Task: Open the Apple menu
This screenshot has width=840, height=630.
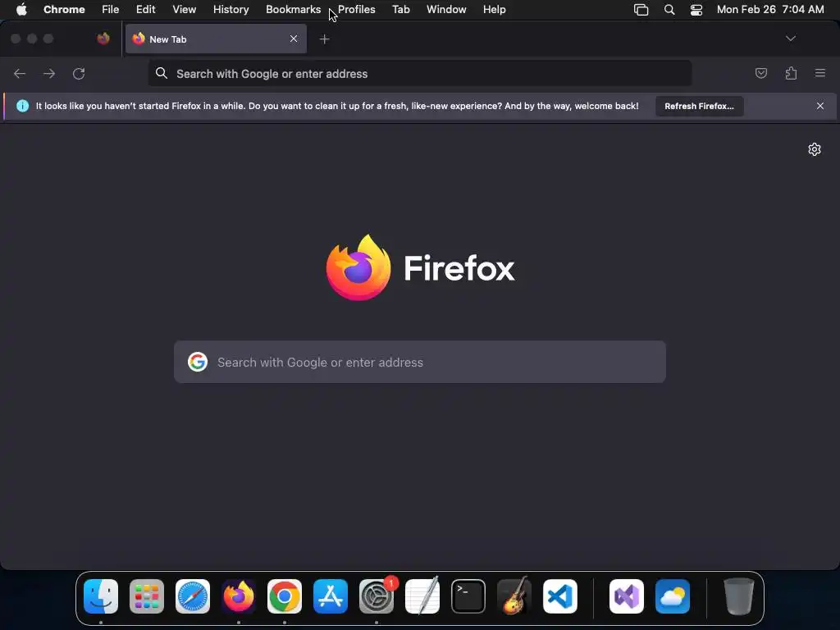Action: 21,10
